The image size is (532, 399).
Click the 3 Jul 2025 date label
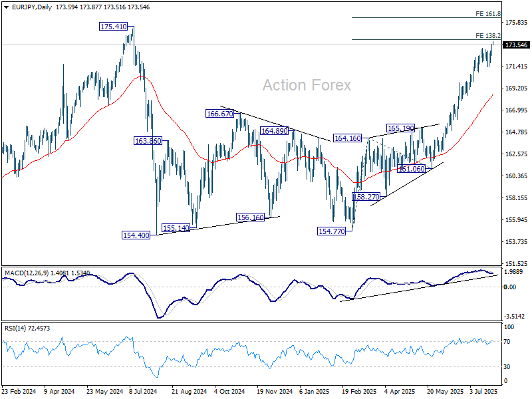(483, 391)
